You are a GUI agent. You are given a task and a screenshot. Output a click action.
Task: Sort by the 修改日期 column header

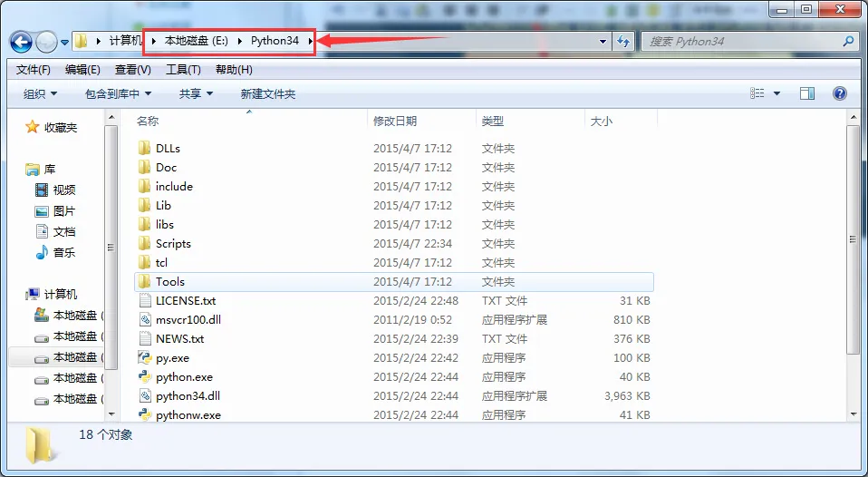tap(395, 122)
